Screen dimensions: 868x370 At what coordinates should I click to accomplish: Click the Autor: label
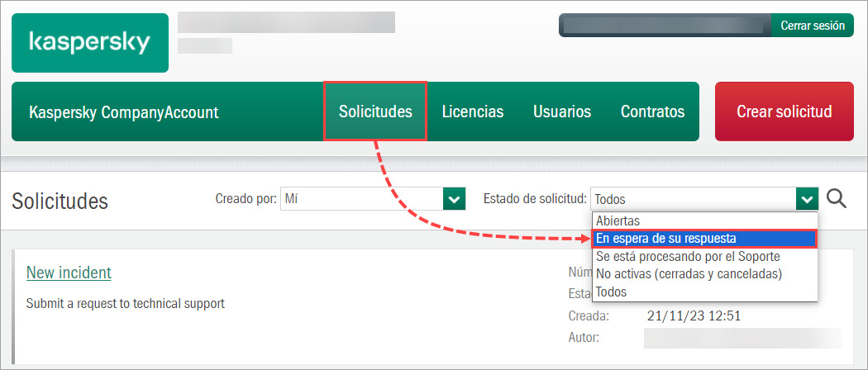pyautogui.click(x=584, y=337)
